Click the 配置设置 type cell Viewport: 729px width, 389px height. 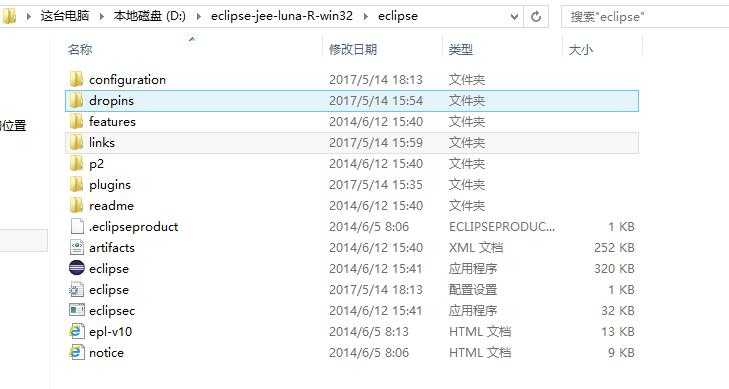tap(473, 290)
